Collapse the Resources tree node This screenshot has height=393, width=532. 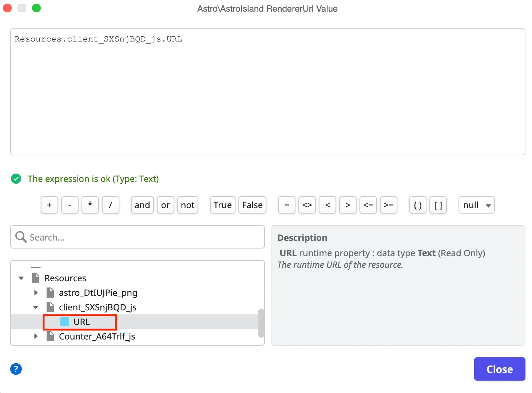[21, 278]
